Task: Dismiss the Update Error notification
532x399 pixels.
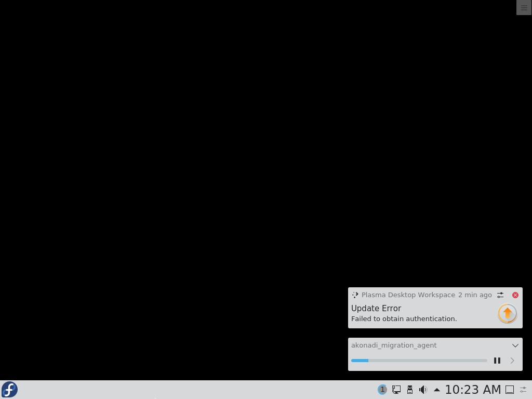Action: click(515, 295)
